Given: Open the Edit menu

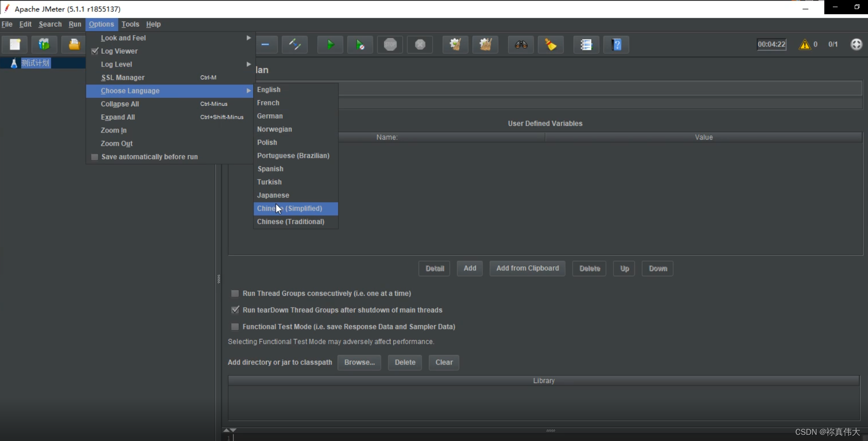Looking at the screenshot, I should coord(25,24).
